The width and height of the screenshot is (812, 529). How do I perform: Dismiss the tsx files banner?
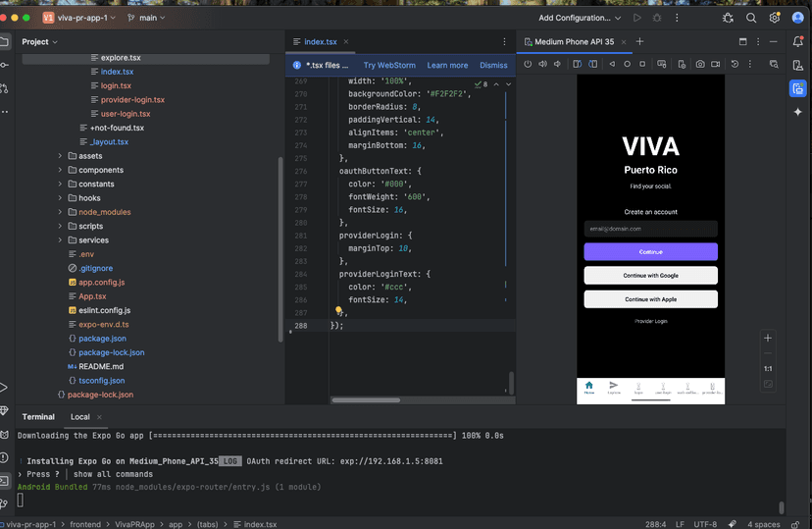click(493, 66)
